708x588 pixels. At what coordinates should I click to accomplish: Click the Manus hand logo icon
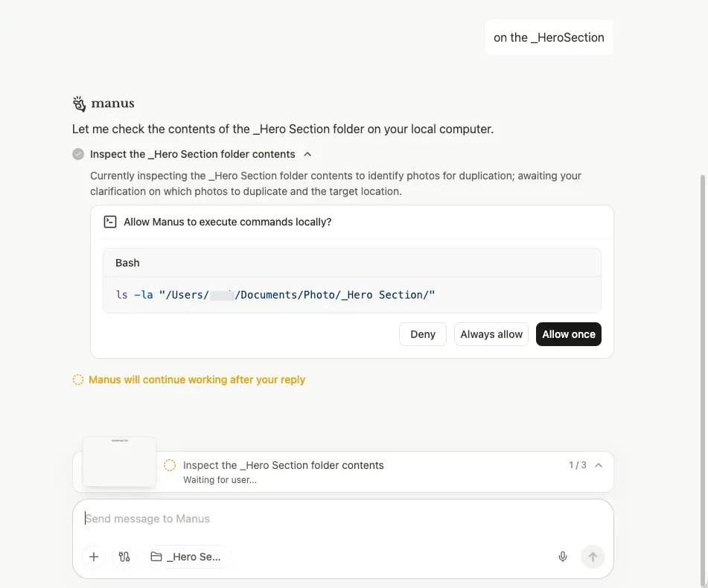tap(80, 103)
